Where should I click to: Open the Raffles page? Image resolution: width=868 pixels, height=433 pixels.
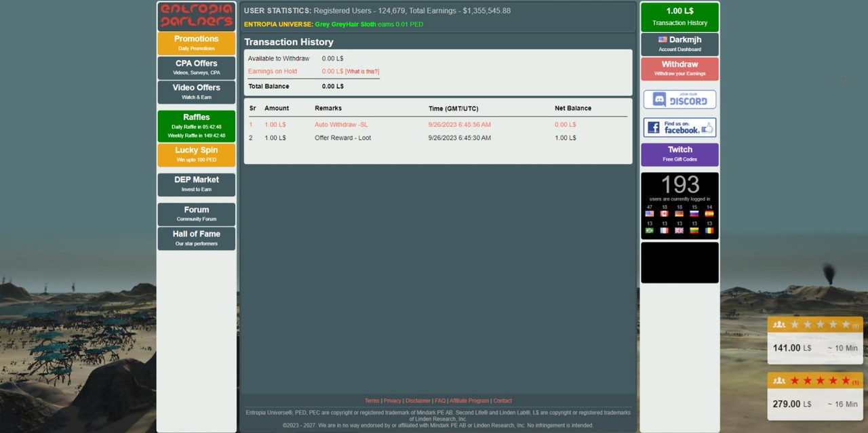pos(197,126)
